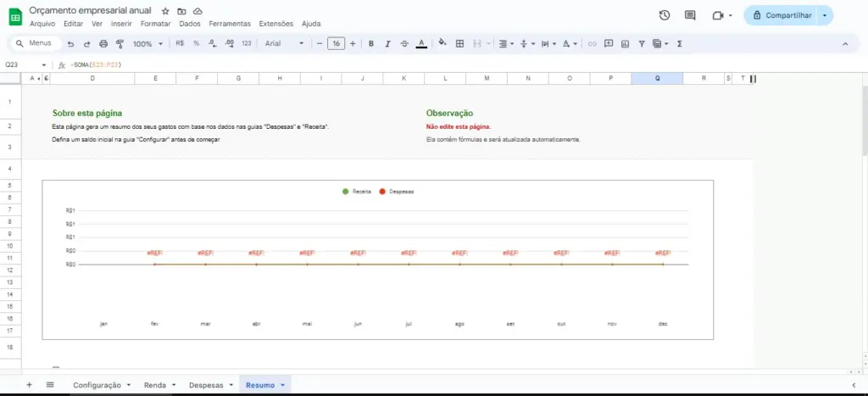This screenshot has width=868, height=396.
Task: Open the Dados menu
Action: 190,24
